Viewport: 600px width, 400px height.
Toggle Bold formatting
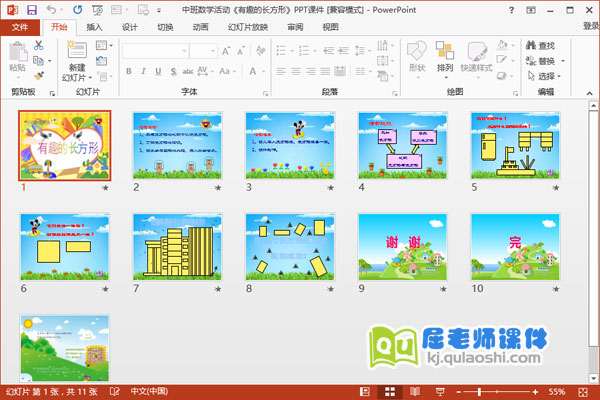pyautogui.click(x=129, y=71)
